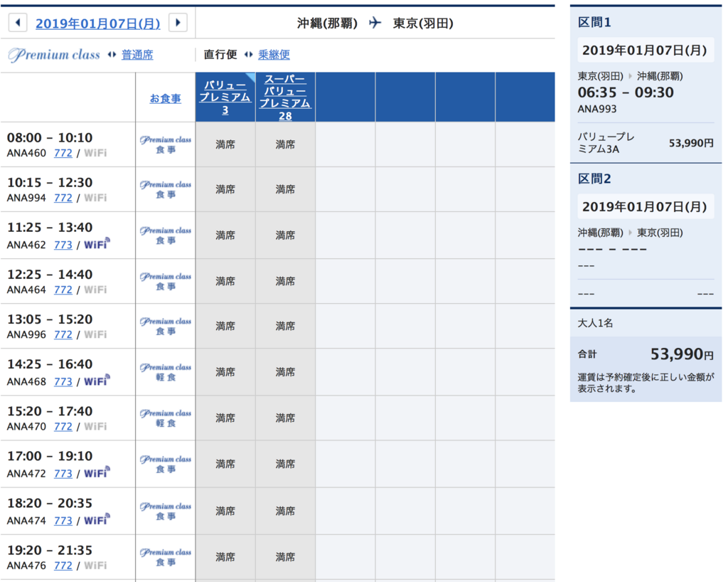Open aircraft 772 link for ANA464
This screenshot has width=728, height=582.
(x=63, y=290)
